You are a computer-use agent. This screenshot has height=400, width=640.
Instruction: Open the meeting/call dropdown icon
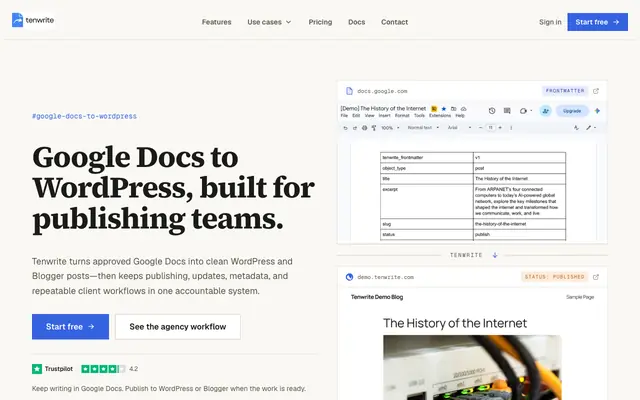pyautogui.click(x=526, y=111)
